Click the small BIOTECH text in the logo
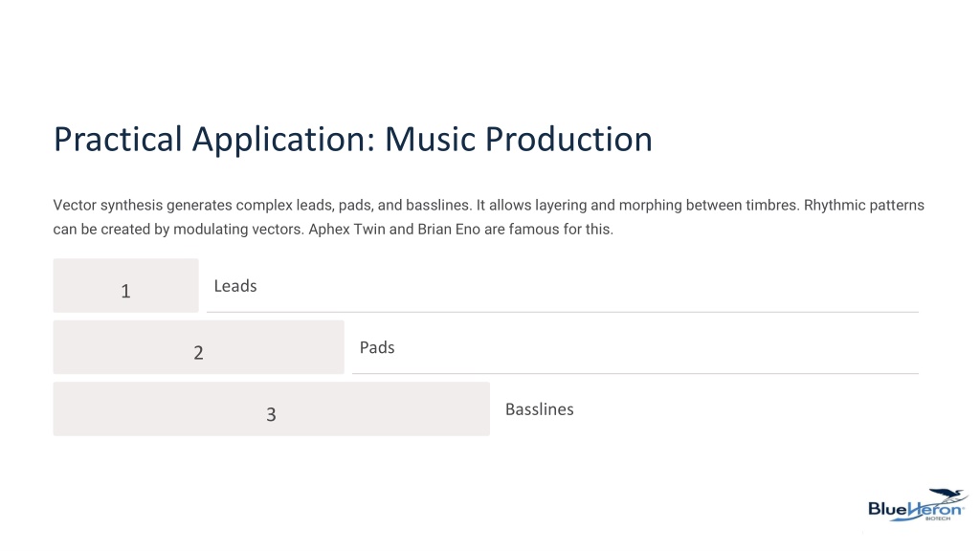Viewport: 980px width, 551px height. (938, 518)
